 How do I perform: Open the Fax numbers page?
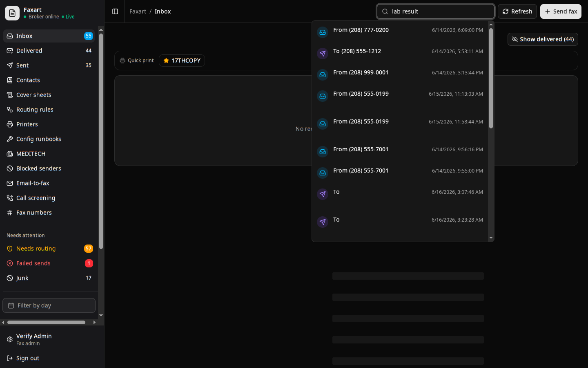[x=49, y=213]
